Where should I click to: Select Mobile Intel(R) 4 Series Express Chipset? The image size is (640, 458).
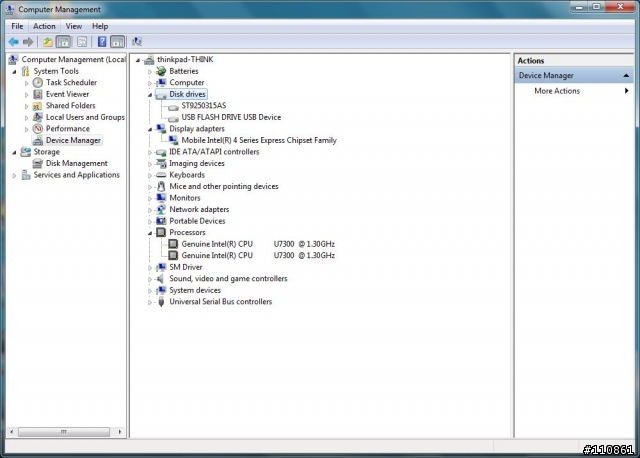click(259, 140)
